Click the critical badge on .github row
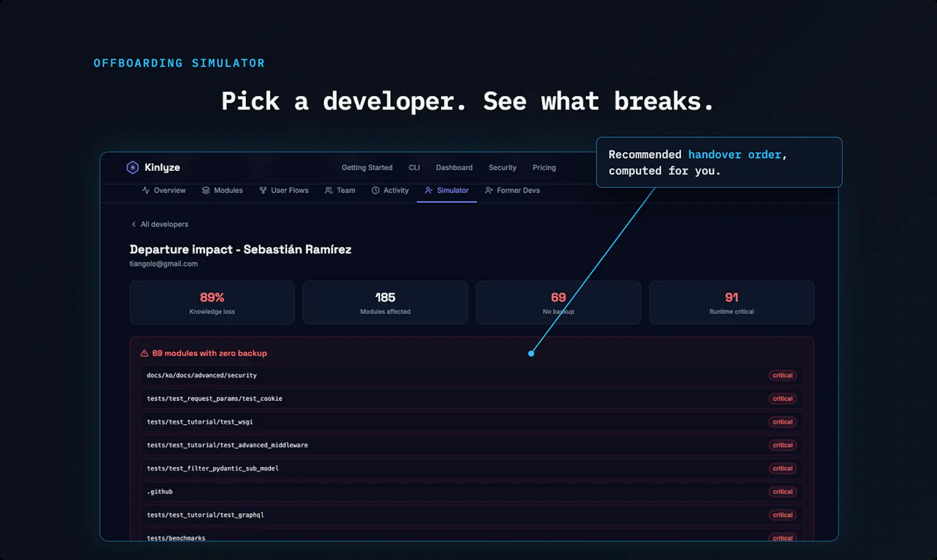Image resolution: width=937 pixels, height=560 pixels. [782, 492]
